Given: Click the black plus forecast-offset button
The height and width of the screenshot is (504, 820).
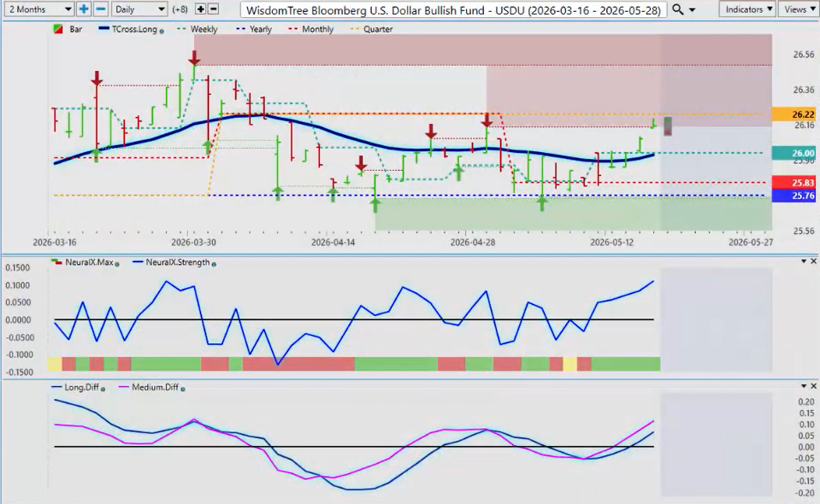Looking at the screenshot, I should 200,9.
